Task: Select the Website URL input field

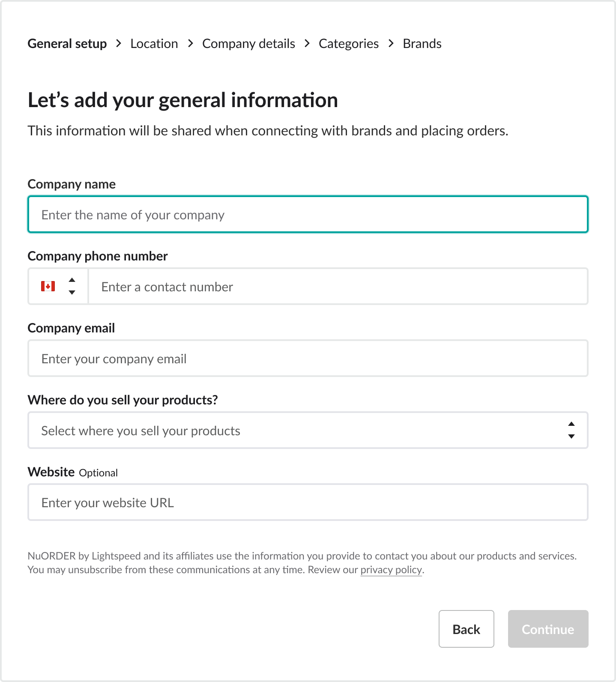Action: (308, 503)
